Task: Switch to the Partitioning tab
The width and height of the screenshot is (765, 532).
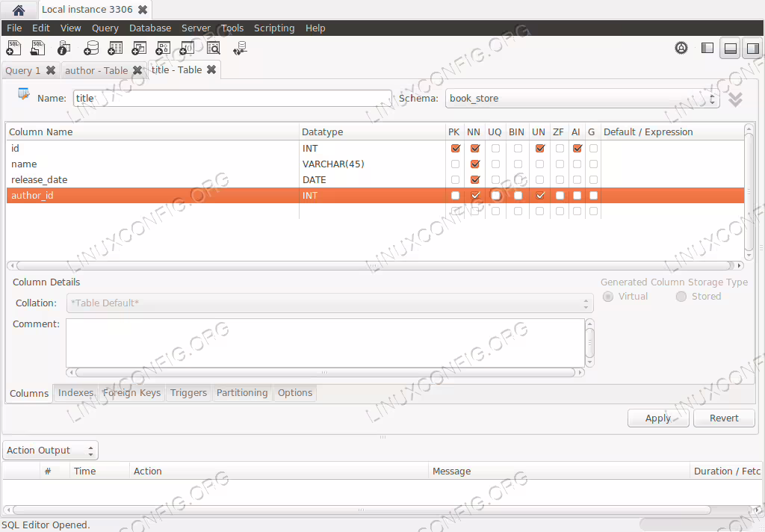Action: tap(242, 393)
